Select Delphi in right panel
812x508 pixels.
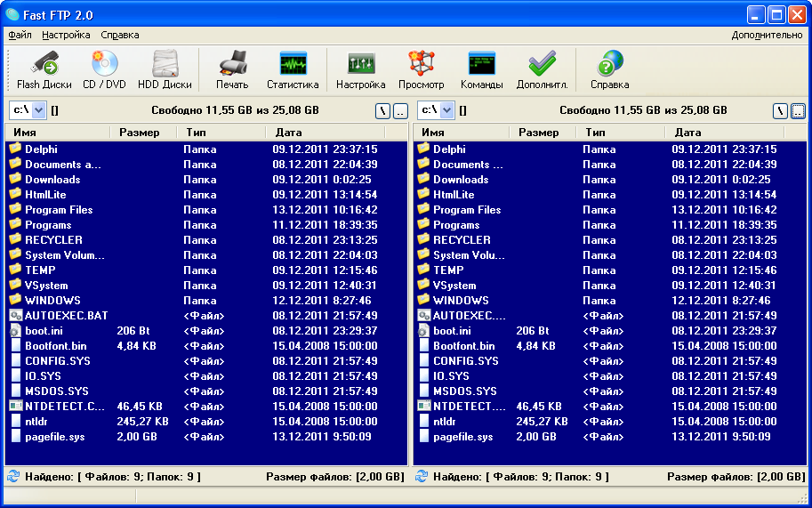point(449,149)
